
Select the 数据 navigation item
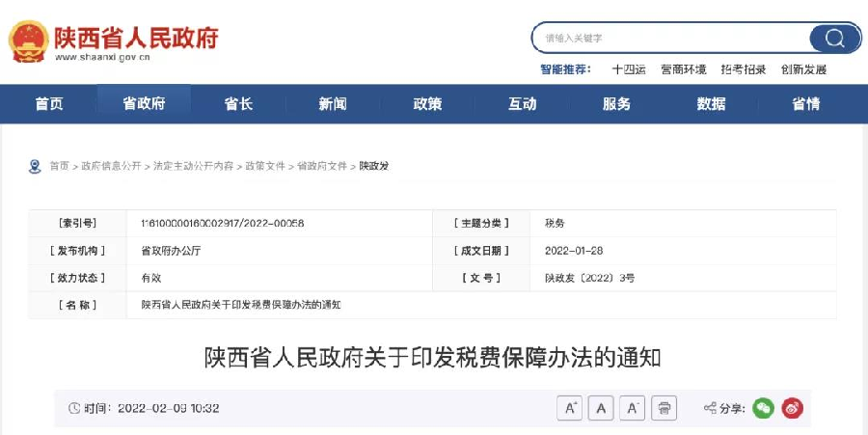pyautogui.click(x=711, y=104)
